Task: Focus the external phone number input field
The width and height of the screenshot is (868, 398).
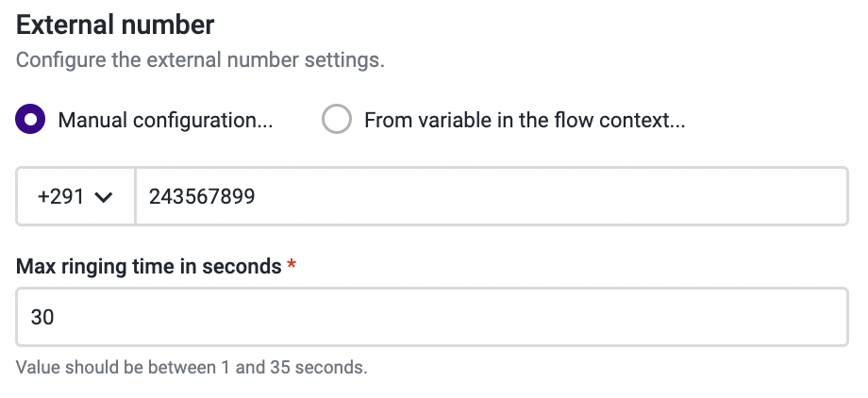Action: [x=491, y=196]
